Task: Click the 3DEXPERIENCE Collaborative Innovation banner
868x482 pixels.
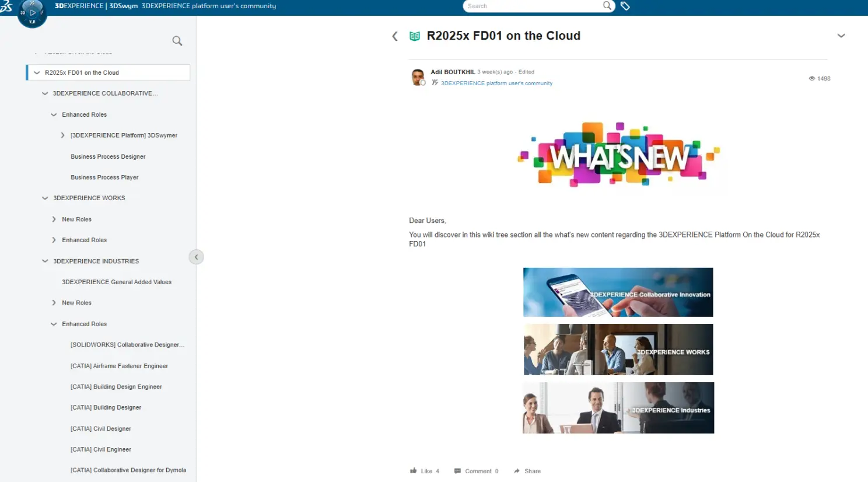Action: coord(618,292)
